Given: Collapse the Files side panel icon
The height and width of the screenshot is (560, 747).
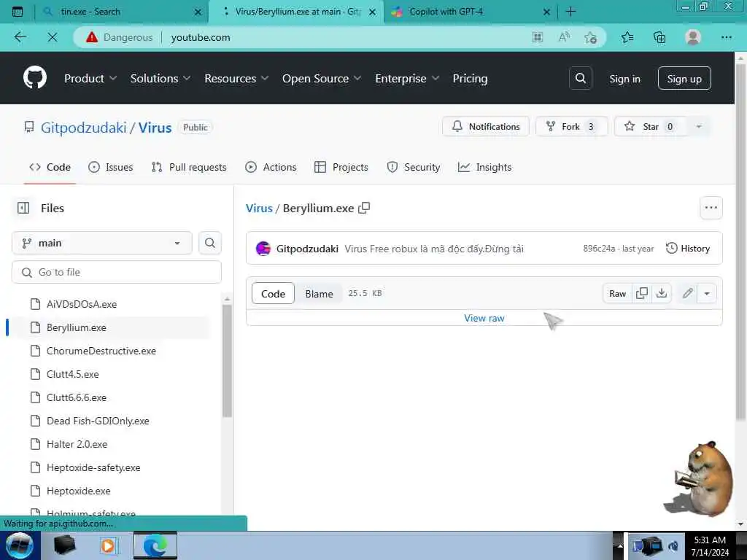Looking at the screenshot, I should (x=23, y=208).
